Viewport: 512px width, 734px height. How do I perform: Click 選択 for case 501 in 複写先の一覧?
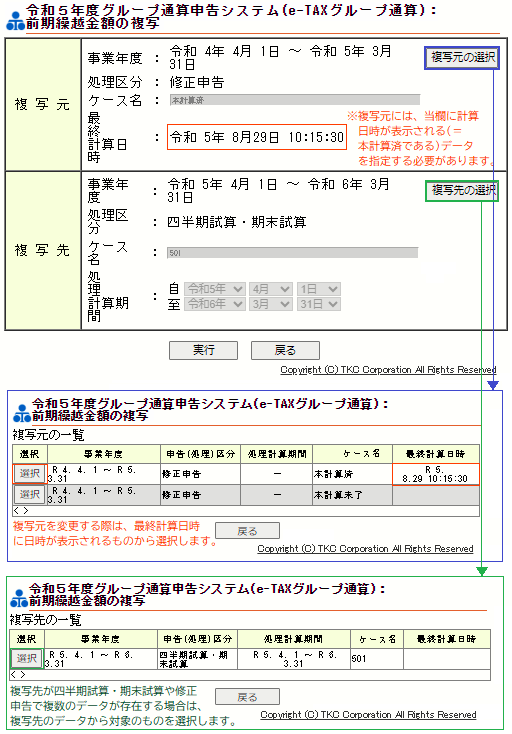point(26,658)
